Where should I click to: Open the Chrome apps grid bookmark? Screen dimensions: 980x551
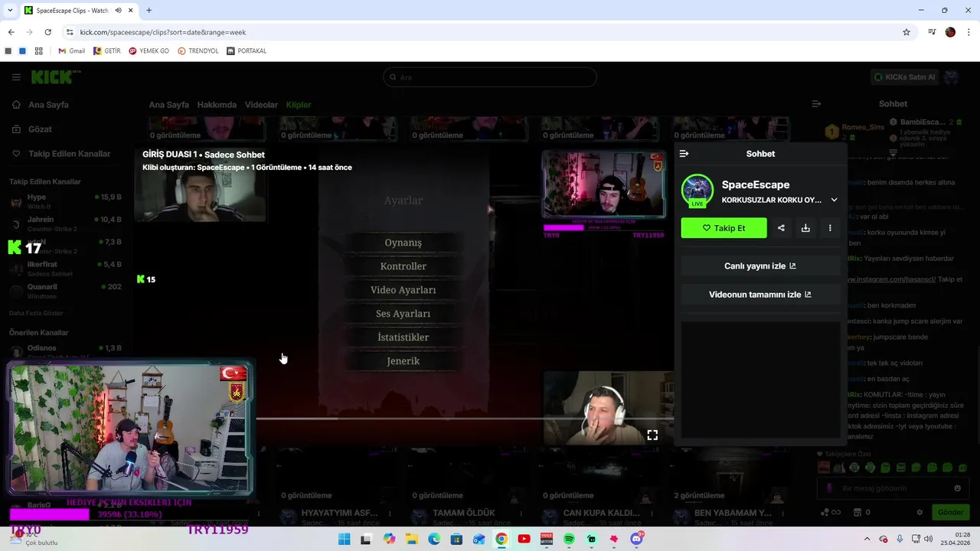pyautogui.click(x=38, y=51)
